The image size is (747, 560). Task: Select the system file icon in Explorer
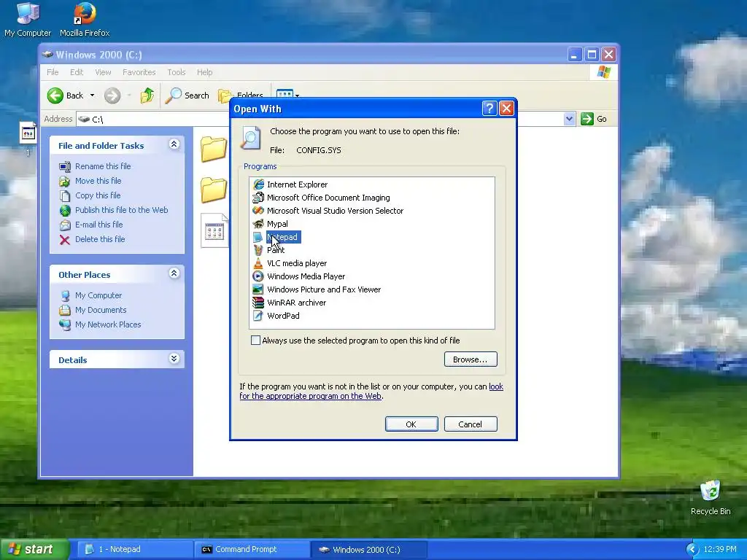point(214,230)
